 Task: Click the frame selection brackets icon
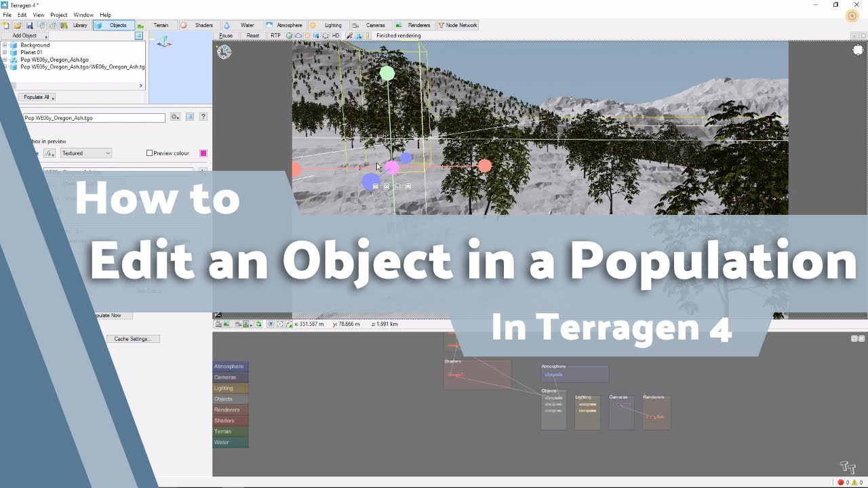coord(280,324)
